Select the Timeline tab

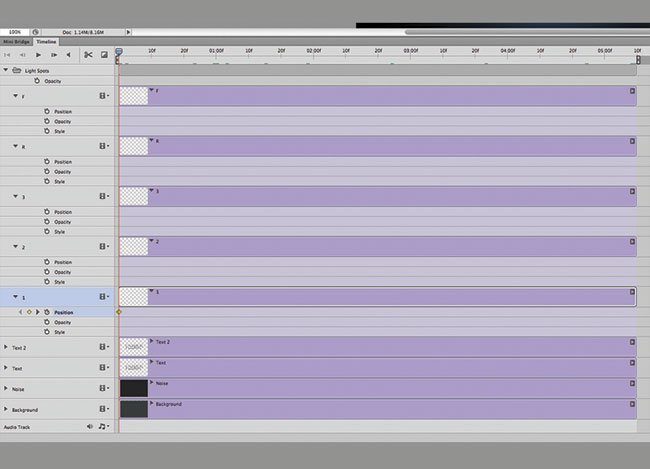pos(46,42)
